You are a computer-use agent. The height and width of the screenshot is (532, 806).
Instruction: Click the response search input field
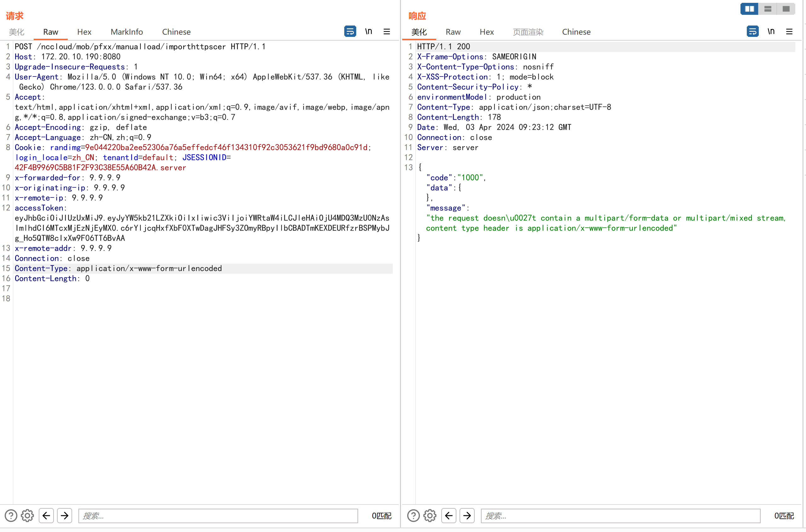pos(620,516)
